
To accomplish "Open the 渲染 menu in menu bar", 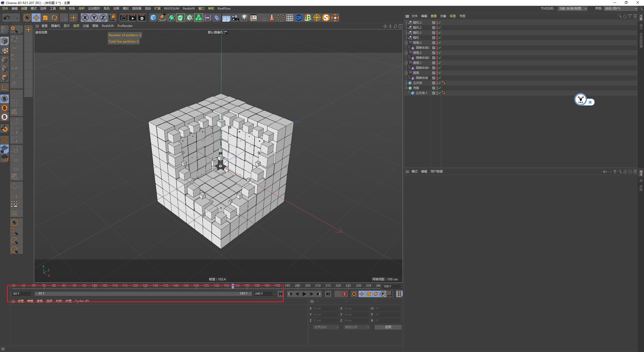I will pyautogui.click(x=148, y=9).
